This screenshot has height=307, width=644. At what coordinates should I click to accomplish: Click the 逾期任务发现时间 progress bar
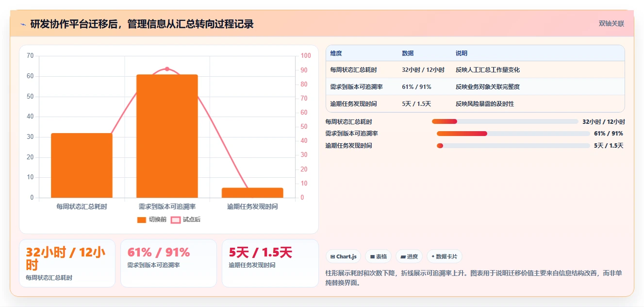[x=513, y=146]
